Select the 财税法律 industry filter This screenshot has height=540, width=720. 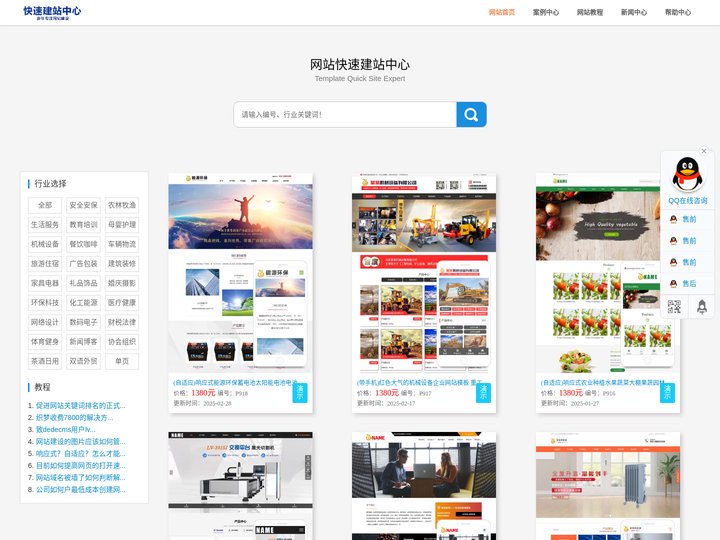[x=122, y=322]
